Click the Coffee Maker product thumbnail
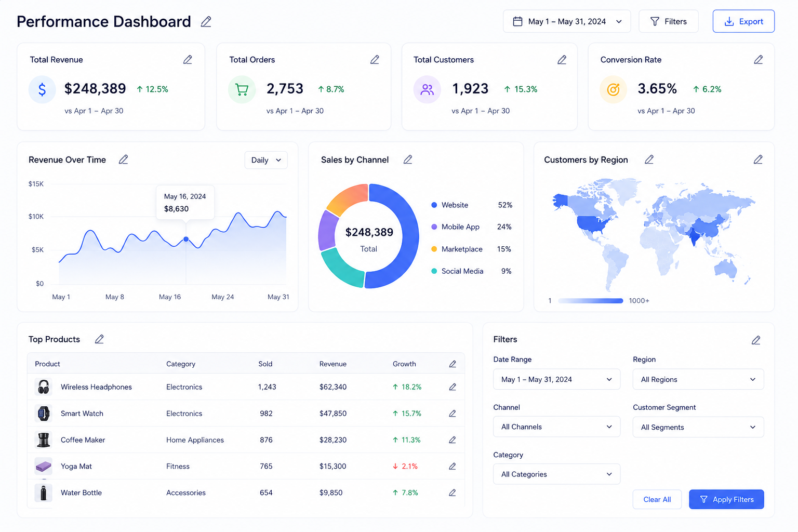 point(44,440)
